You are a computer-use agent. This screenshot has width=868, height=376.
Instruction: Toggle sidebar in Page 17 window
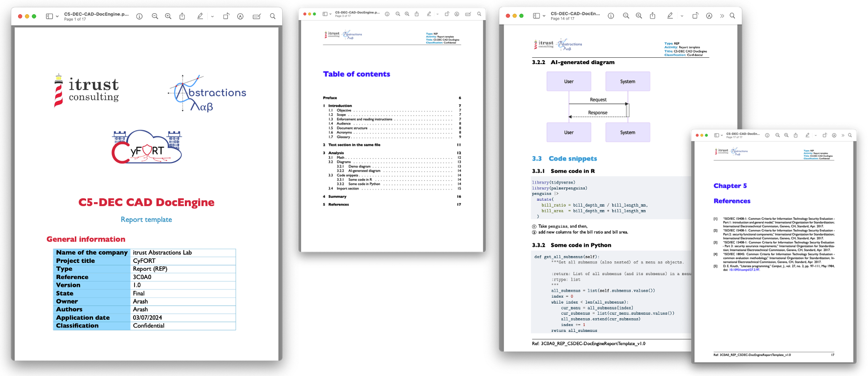point(716,135)
